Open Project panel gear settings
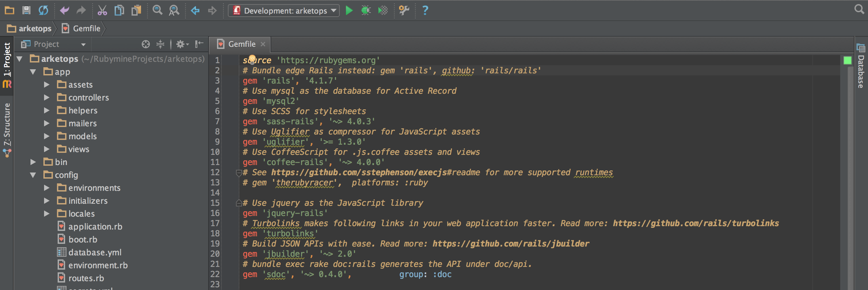This screenshot has height=290, width=868. click(x=182, y=44)
